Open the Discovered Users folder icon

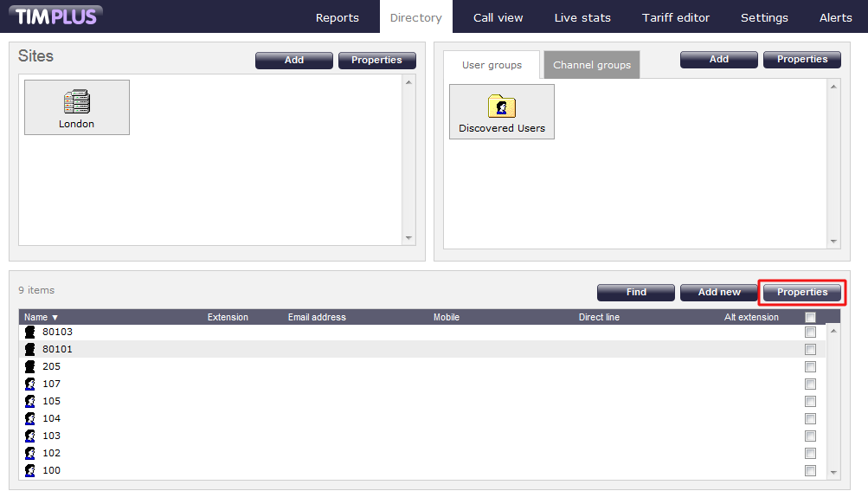click(x=502, y=107)
